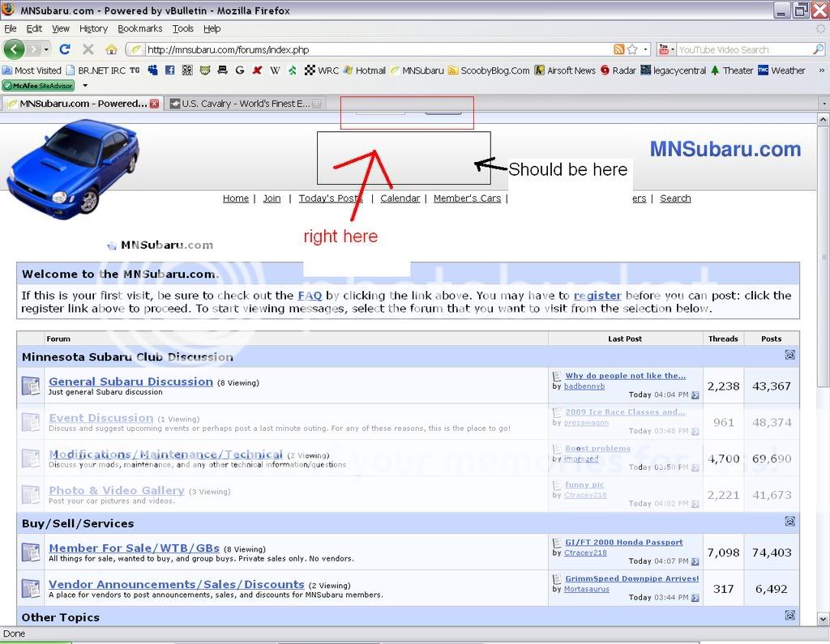Show more bookmarks chevron on toolbar
The width and height of the screenshot is (830, 644).
(822, 70)
